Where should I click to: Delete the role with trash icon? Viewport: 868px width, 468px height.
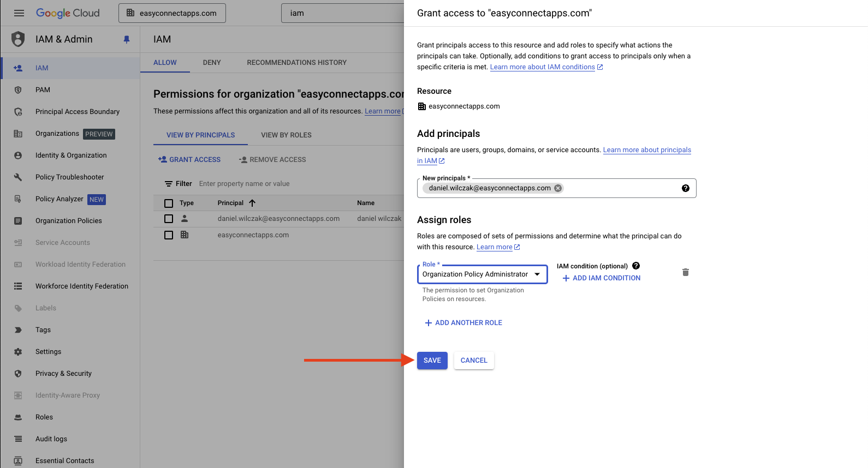(x=686, y=272)
